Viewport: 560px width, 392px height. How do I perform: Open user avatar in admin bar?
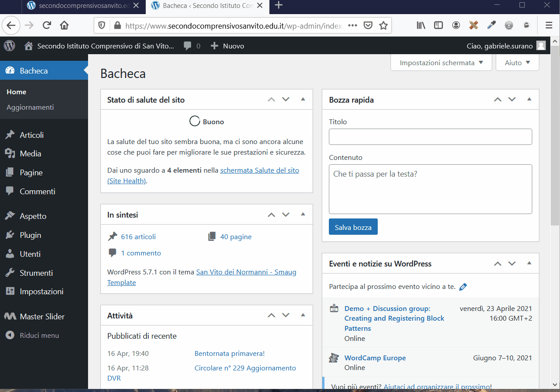pos(541,46)
